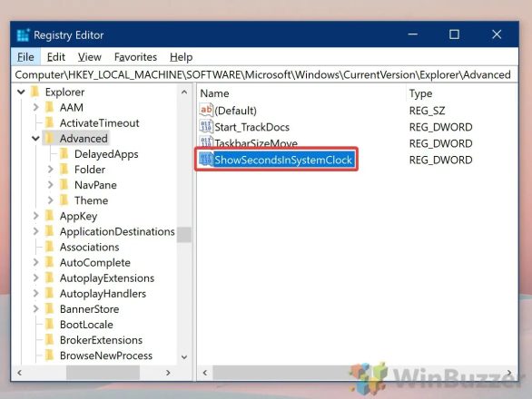
Task: Click the registry path address bar
Action: (265, 74)
